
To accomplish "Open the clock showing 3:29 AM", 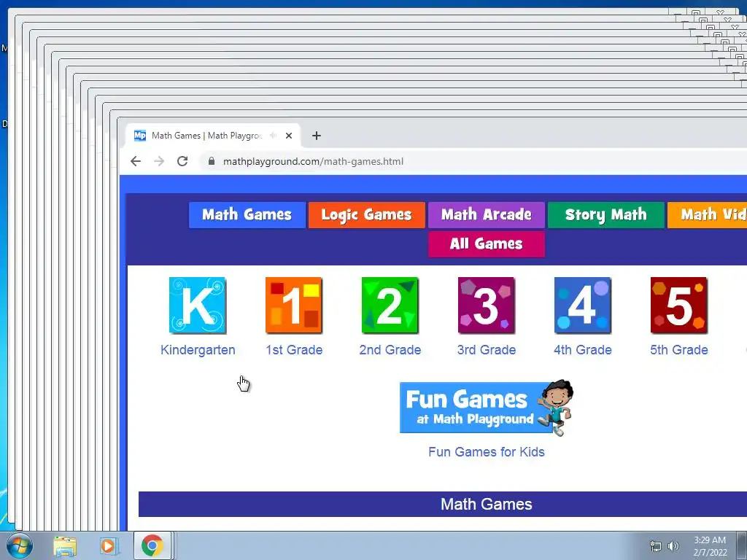I will click(710, 546).
